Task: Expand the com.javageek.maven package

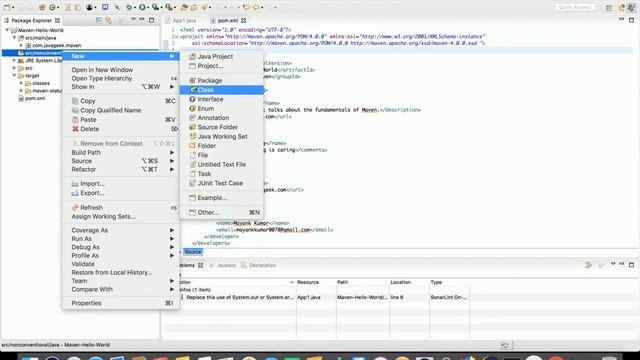Action: click(22, 45)
